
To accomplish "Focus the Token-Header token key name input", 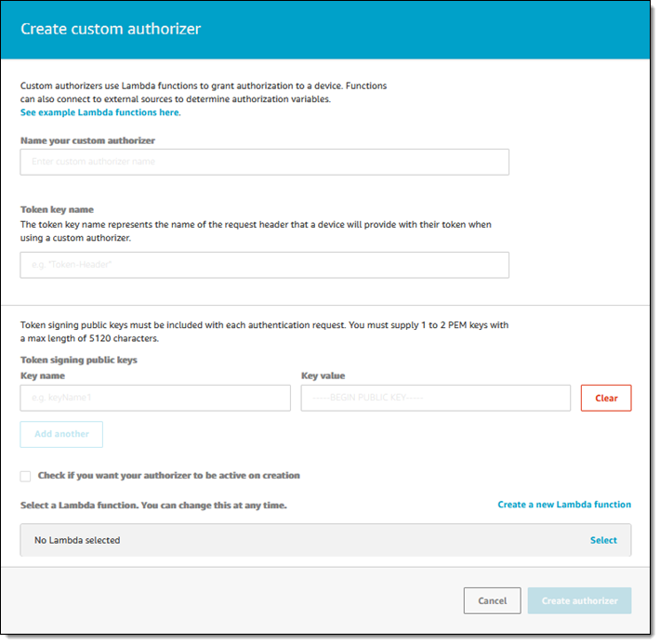I will [x=264, y=265].
